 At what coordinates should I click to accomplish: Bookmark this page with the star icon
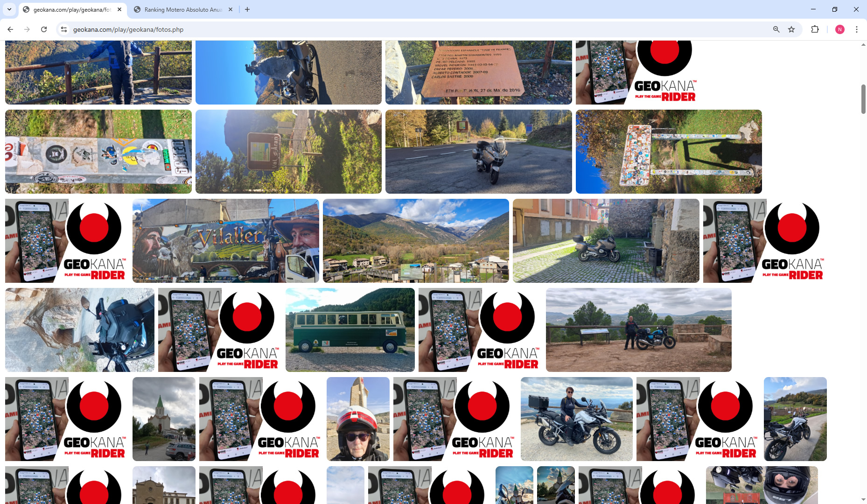coord(791,29)
